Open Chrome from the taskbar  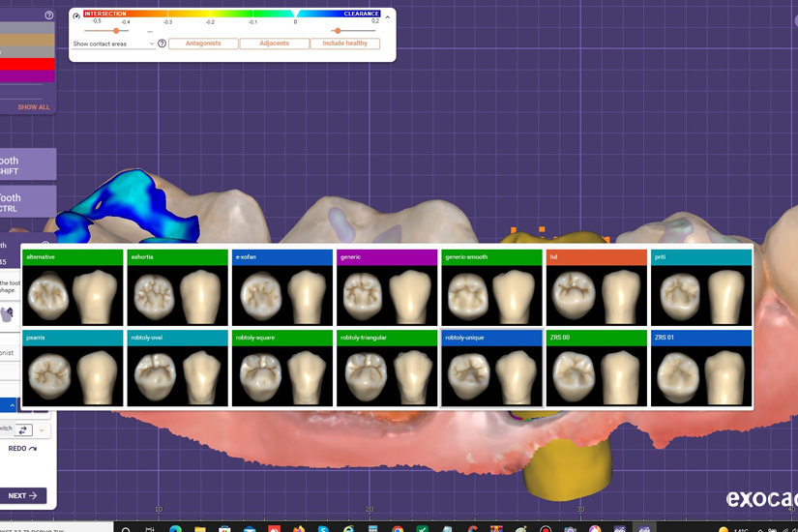click(x=398, y=529)
